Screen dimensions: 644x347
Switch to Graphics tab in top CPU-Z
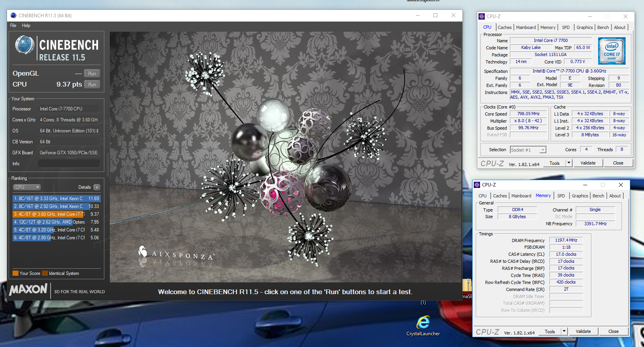(584, 27)
